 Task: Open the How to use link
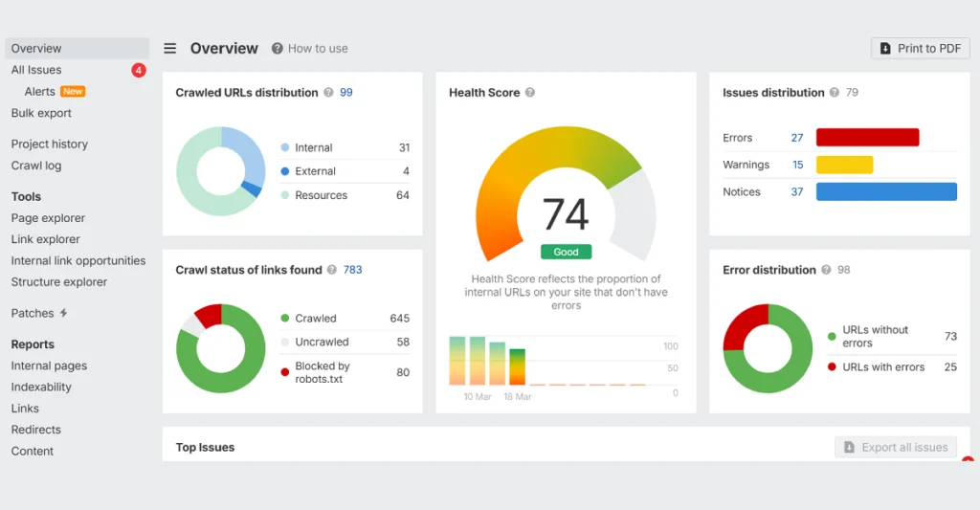tap(318, 48)
